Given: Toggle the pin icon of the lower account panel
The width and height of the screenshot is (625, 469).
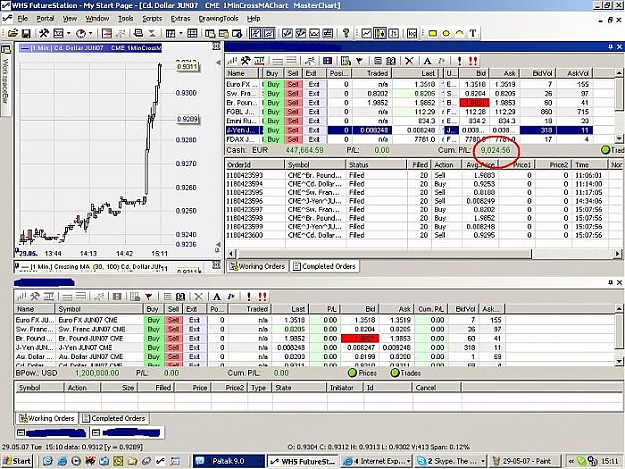Looking at the screenshot, I should [610, 282].
